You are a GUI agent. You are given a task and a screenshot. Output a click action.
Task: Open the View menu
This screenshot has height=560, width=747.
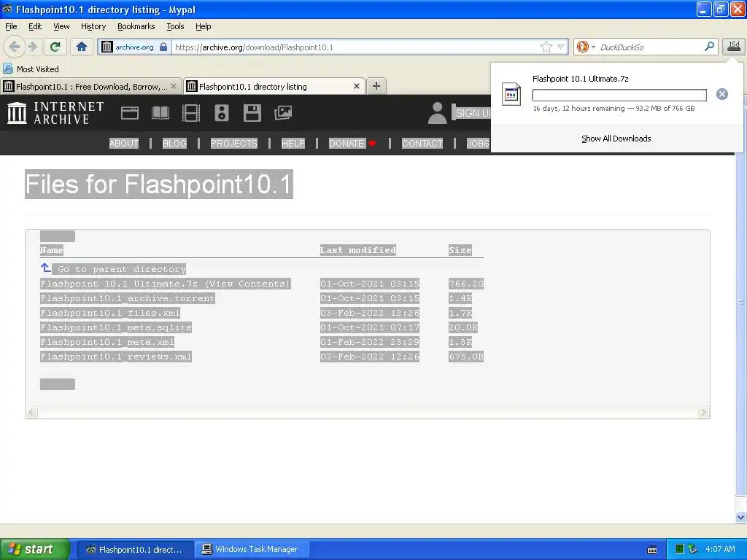[x=61, y=26]
